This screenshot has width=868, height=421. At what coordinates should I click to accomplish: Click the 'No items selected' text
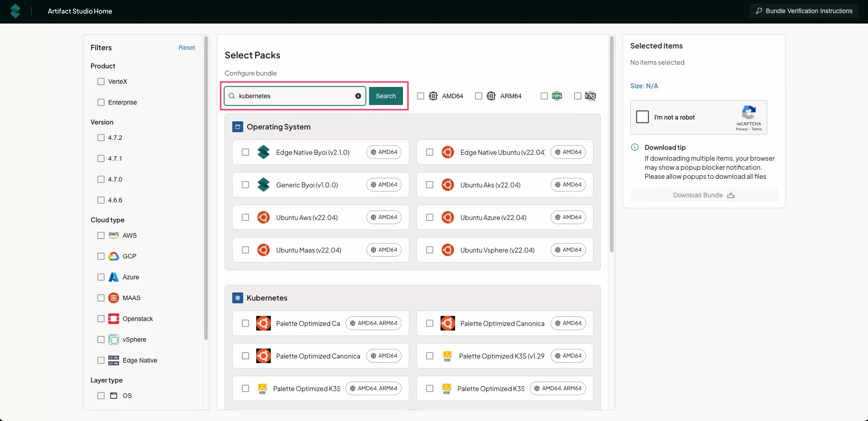pos(657,62)
